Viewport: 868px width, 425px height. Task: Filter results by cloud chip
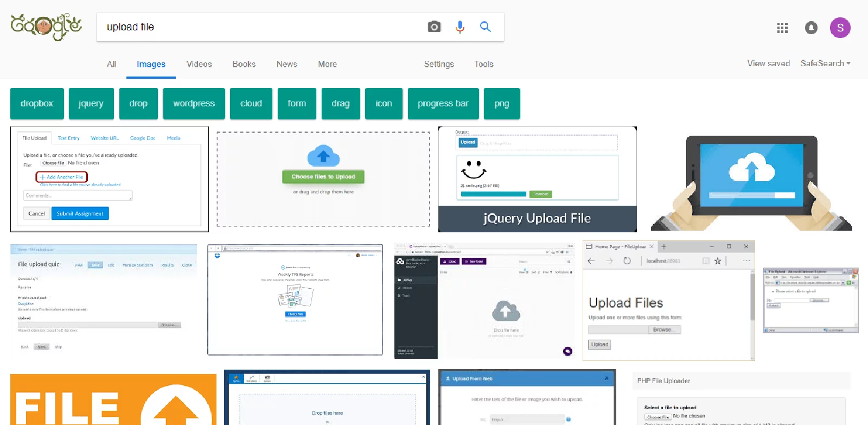251,104
